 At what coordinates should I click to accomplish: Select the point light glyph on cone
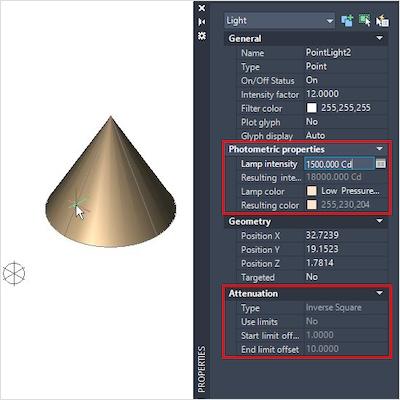(x=76, y=203)
